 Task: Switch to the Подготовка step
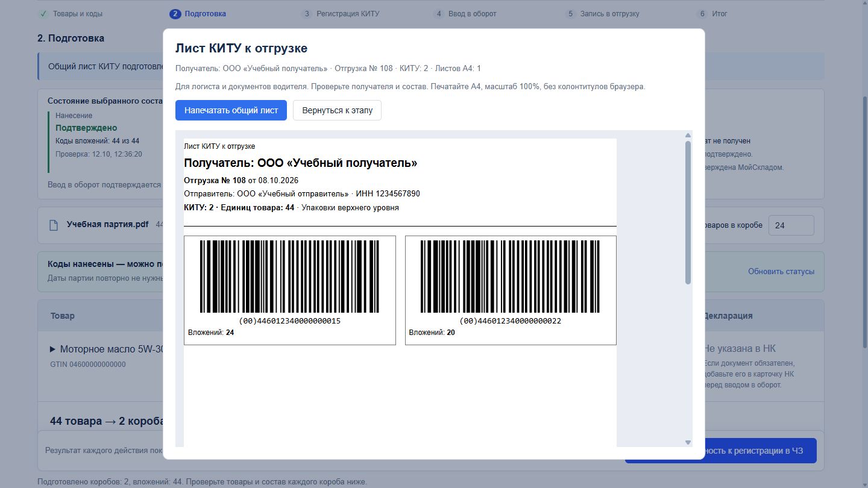click(x=198, y=13)
